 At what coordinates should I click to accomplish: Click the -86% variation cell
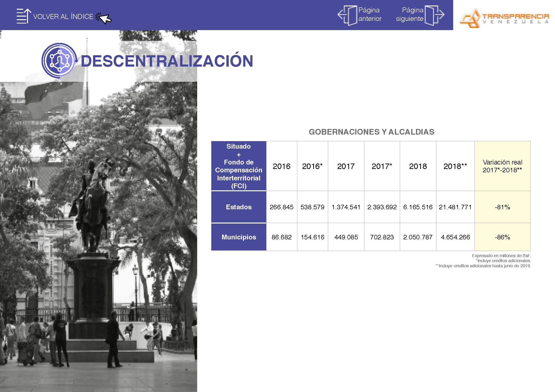(x=502, y=237)
